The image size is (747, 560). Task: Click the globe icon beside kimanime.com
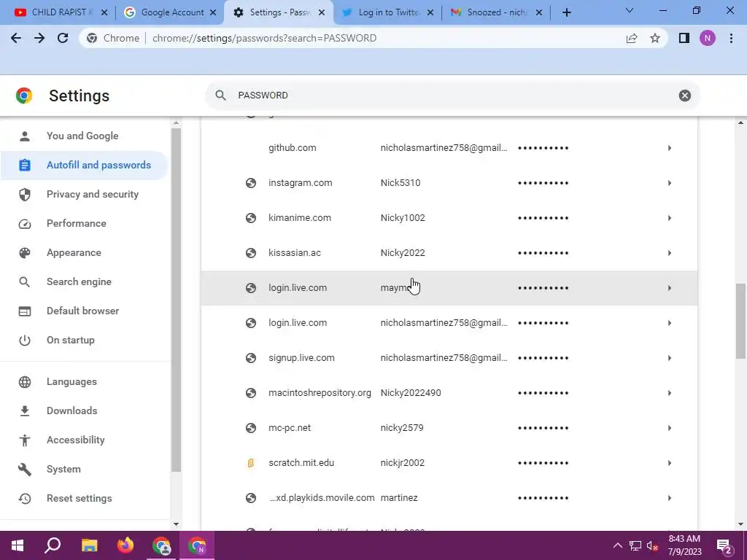click(x=251, y=218)
